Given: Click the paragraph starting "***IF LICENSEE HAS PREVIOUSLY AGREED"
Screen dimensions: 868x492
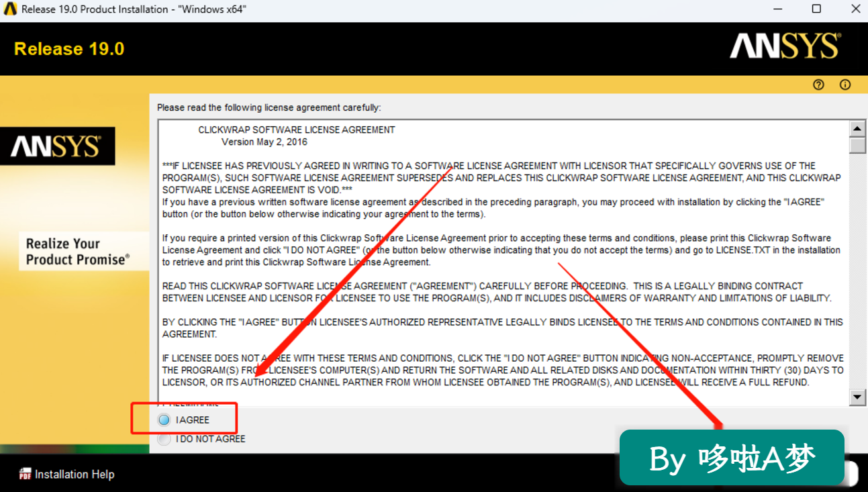Looking at the screenshot, I should tap(501, 178).
